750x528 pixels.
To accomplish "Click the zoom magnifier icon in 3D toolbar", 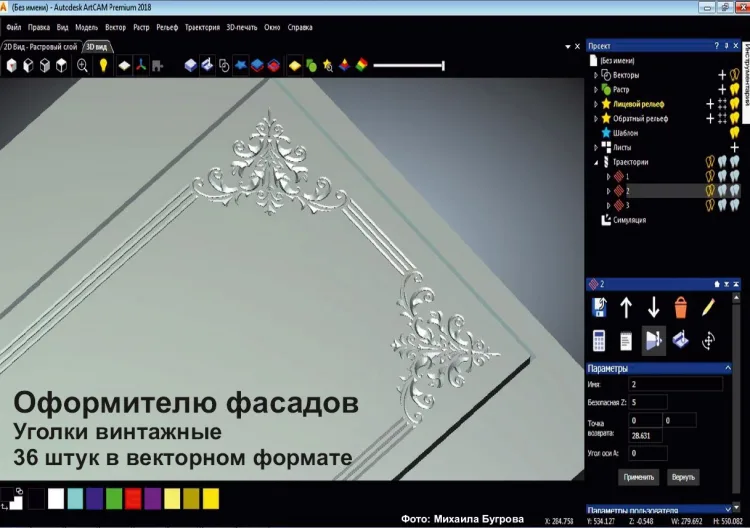I will pyautogui.click(x=82, y=66).
